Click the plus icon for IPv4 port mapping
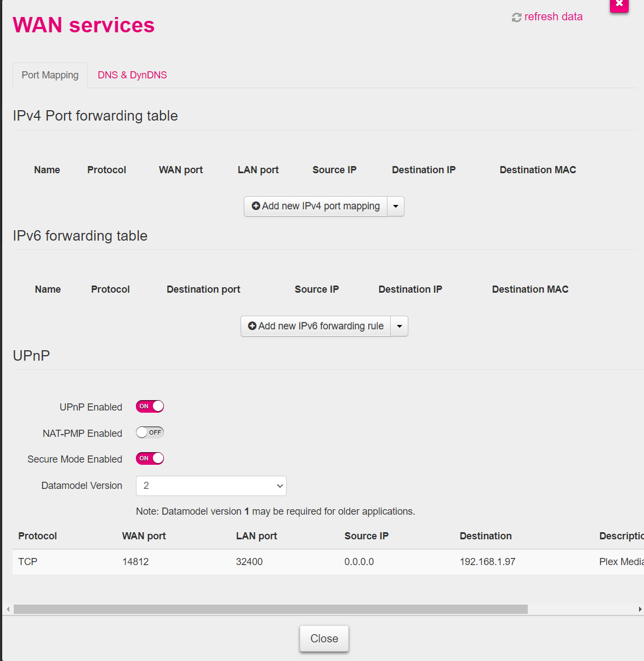This screenshot has width=644, height=661. [255, 206]
